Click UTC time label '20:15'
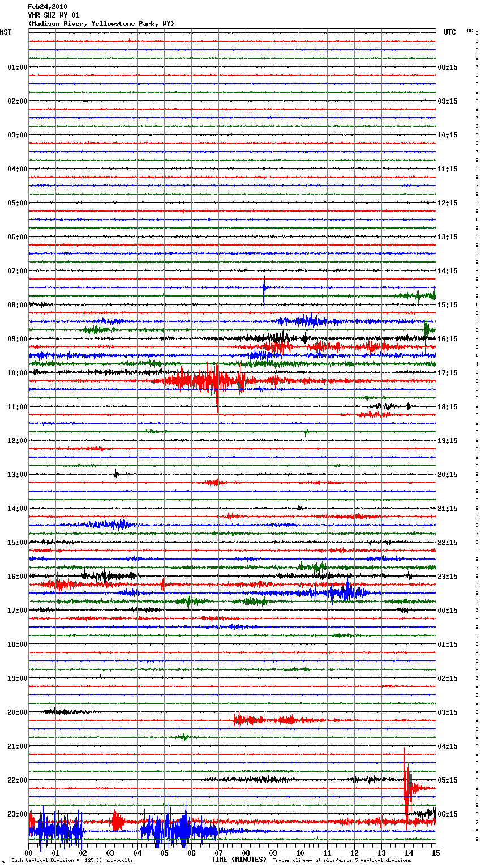 (x=448, y=475)
